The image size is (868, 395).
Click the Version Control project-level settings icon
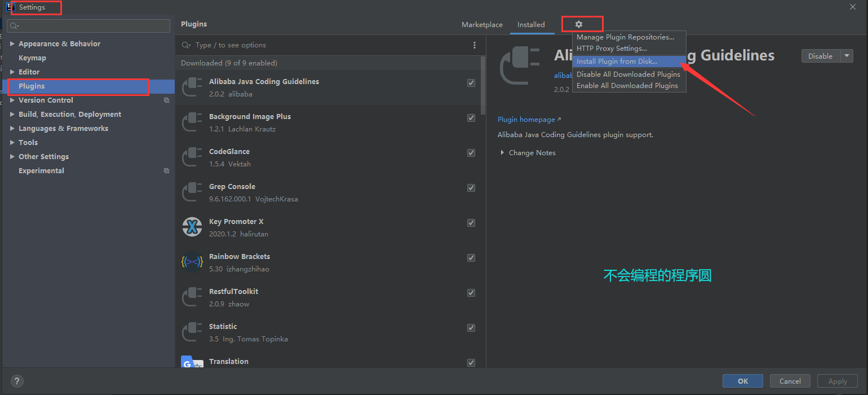tap(166, 100)
